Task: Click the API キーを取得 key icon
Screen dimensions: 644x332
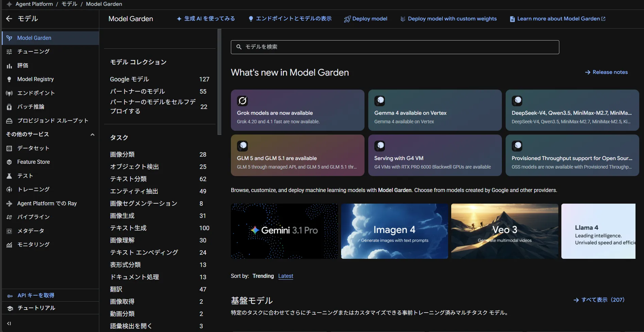Action: [x=10, y=296]
